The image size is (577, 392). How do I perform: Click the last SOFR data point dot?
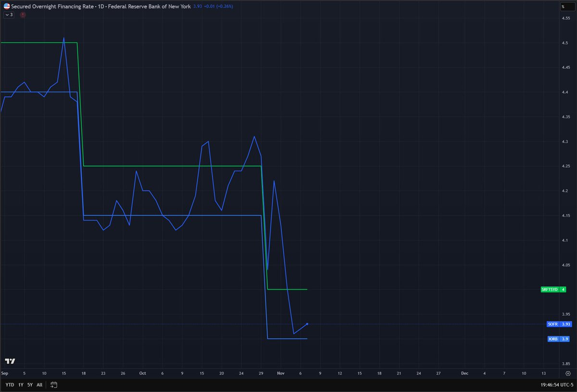307,324
